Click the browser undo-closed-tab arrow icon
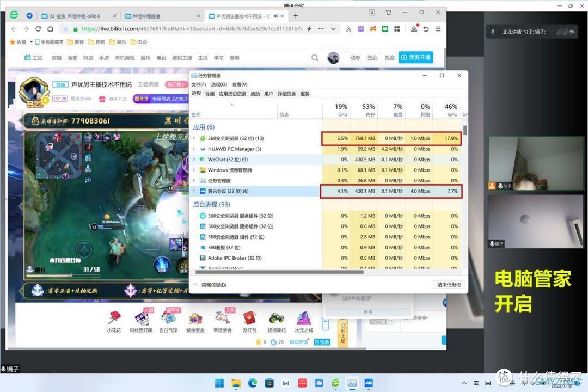588x392 pixels. click(426, 29)
